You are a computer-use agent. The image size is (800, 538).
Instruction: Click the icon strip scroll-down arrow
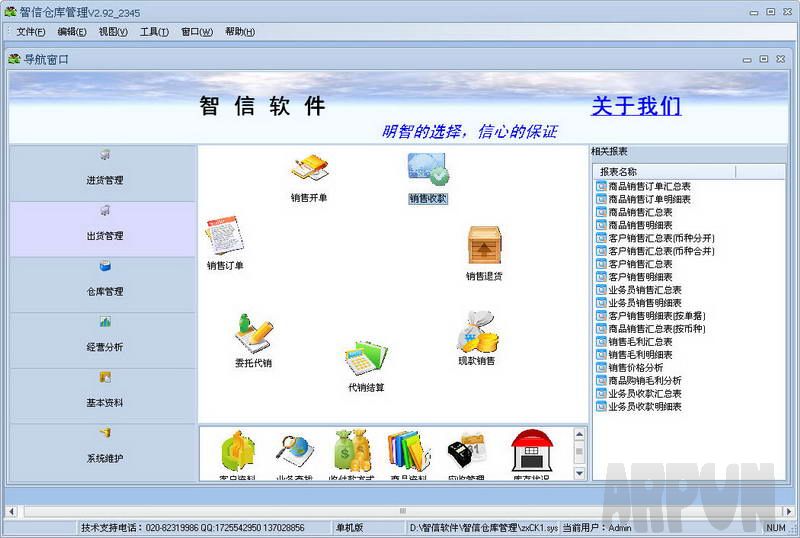[x=579, y=473]
